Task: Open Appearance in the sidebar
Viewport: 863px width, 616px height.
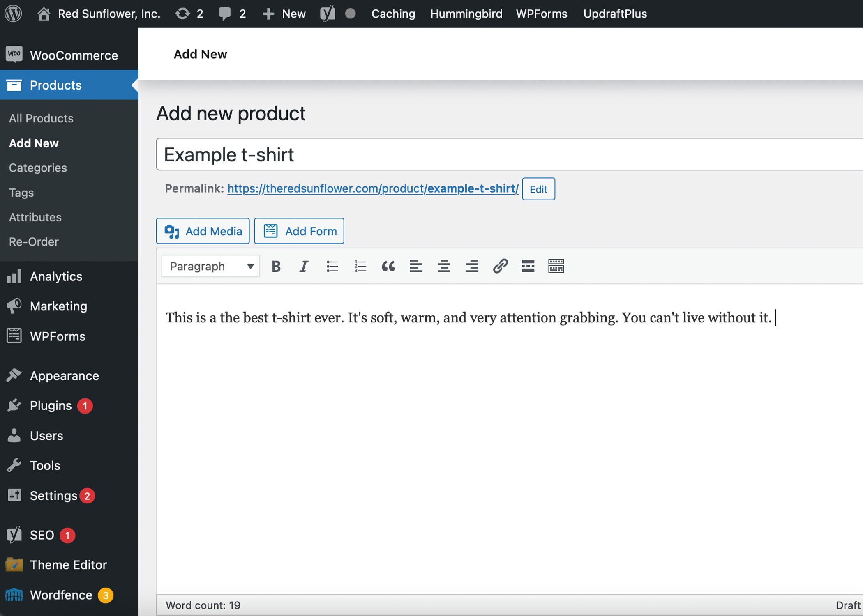Action: [69, 375]
